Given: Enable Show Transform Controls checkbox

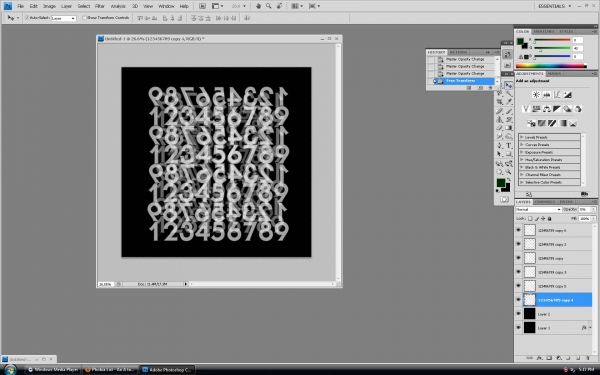Looking at the screenshot, I should coord(85,18).
